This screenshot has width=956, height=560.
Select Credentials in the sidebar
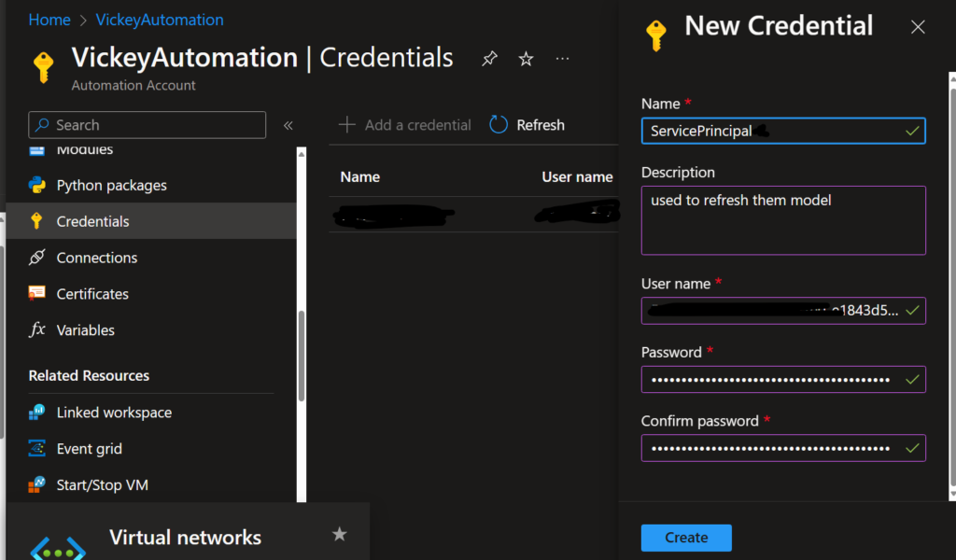(151, 220)
